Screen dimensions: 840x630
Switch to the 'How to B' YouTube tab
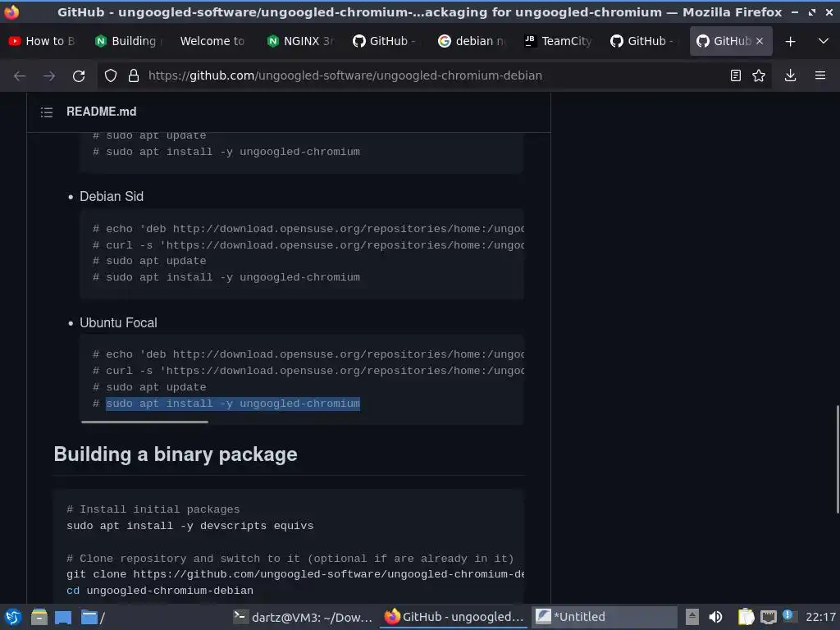(42, 41)
